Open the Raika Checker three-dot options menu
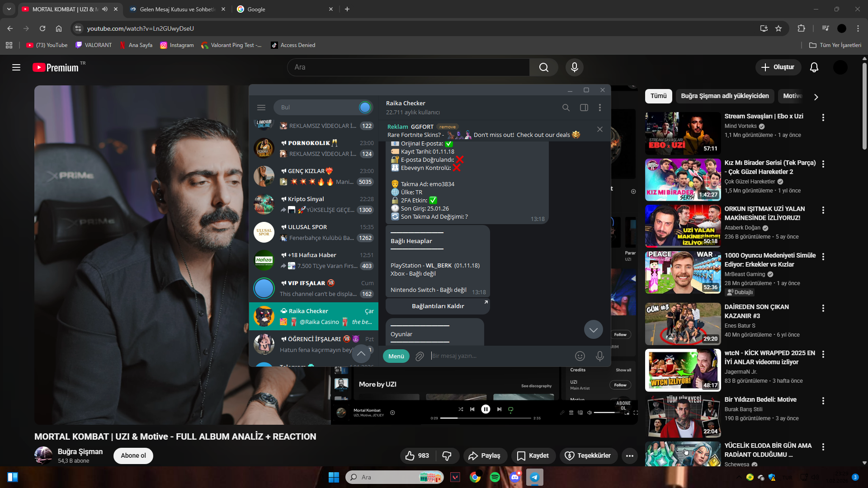Image resolution: width=868 pixels, height=488 pixels. point(600,108)
